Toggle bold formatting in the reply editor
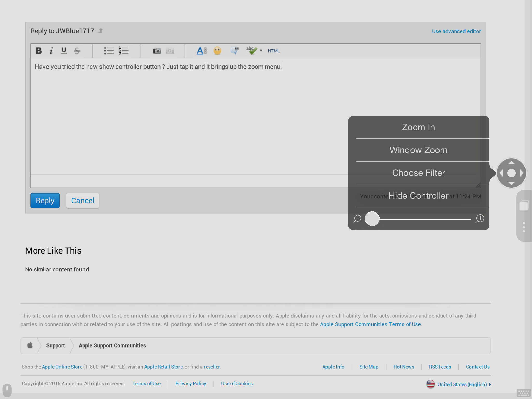This screenshot has width=532, height=399. [x=39, y=51]
